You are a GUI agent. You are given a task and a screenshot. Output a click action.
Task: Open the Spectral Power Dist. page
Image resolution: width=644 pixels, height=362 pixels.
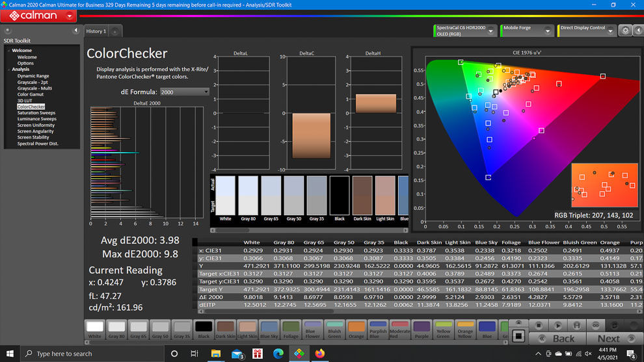coord(38,144)
